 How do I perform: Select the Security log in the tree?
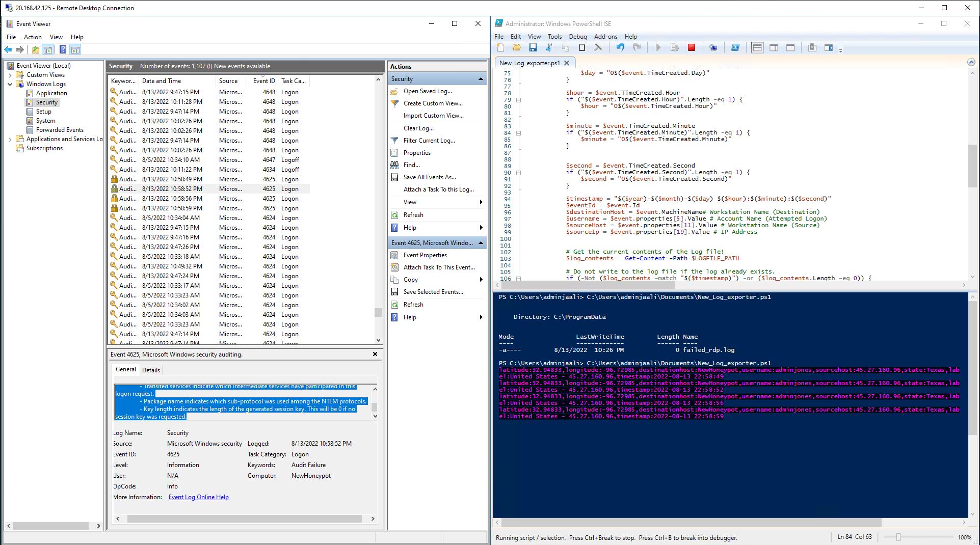[46, 102]
